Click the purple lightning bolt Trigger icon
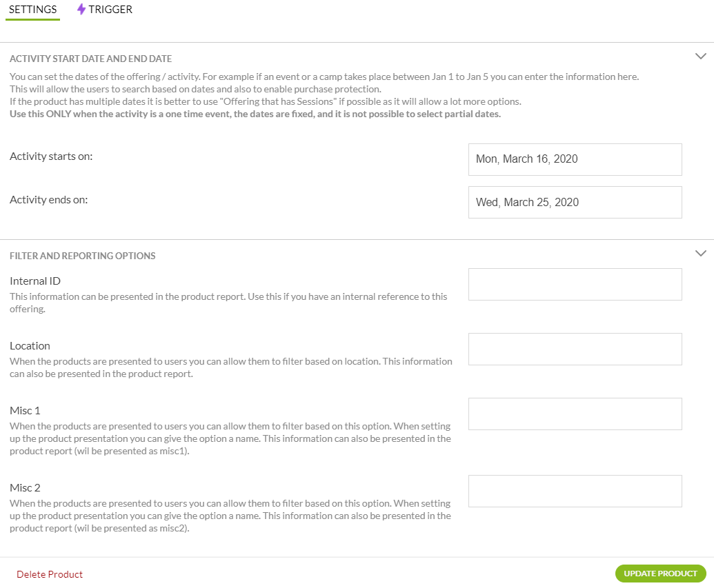The image size is (714, 588). coord(81,9)
